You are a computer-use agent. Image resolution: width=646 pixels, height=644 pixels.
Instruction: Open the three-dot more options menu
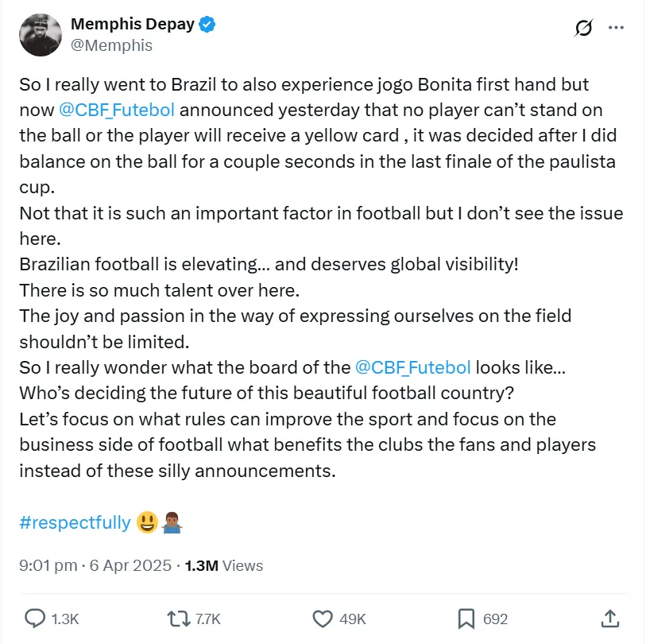(616, 27)
